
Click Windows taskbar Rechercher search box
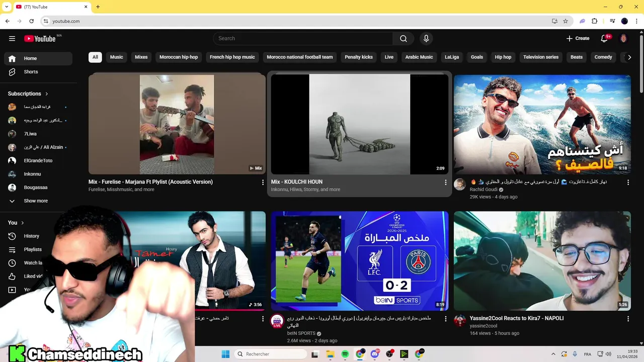click(x=271, y=354)
